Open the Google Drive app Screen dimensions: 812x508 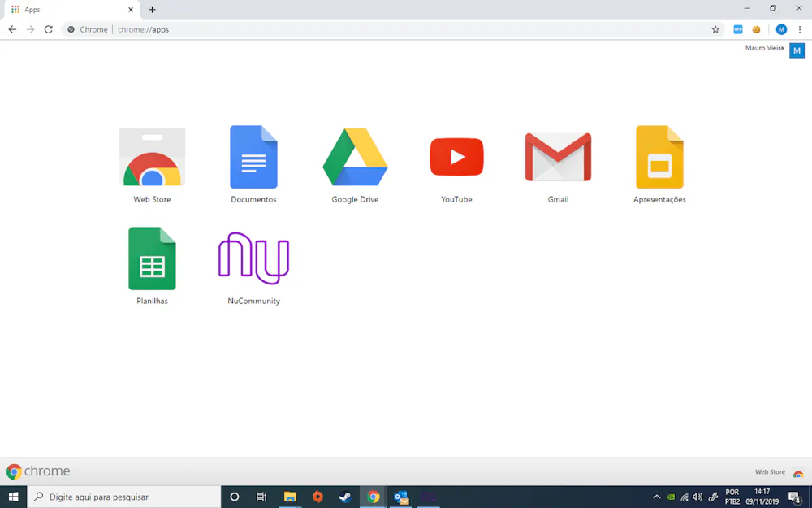pyautogui.click(x=355, y=158)
